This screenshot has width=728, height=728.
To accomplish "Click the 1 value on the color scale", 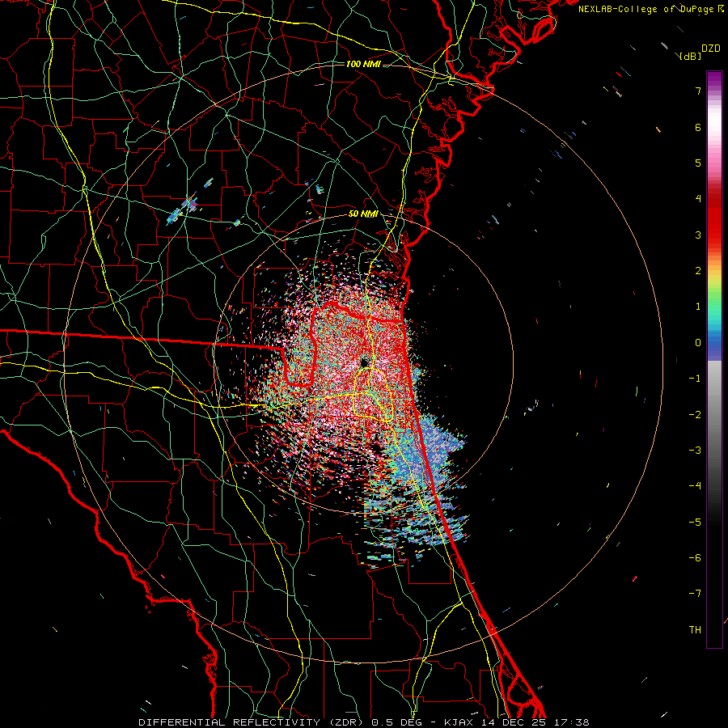I will [698, 307].
